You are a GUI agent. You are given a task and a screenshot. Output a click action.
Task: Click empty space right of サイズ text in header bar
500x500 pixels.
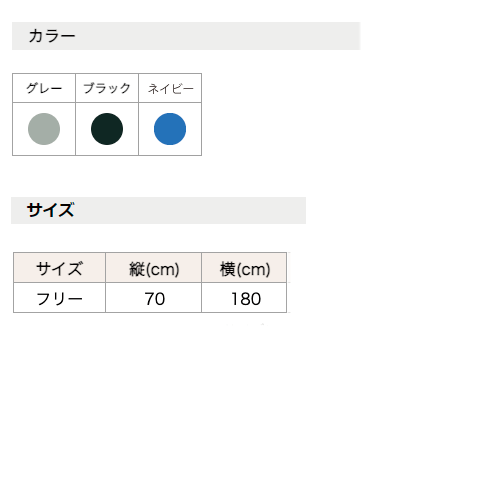[190, 210]
